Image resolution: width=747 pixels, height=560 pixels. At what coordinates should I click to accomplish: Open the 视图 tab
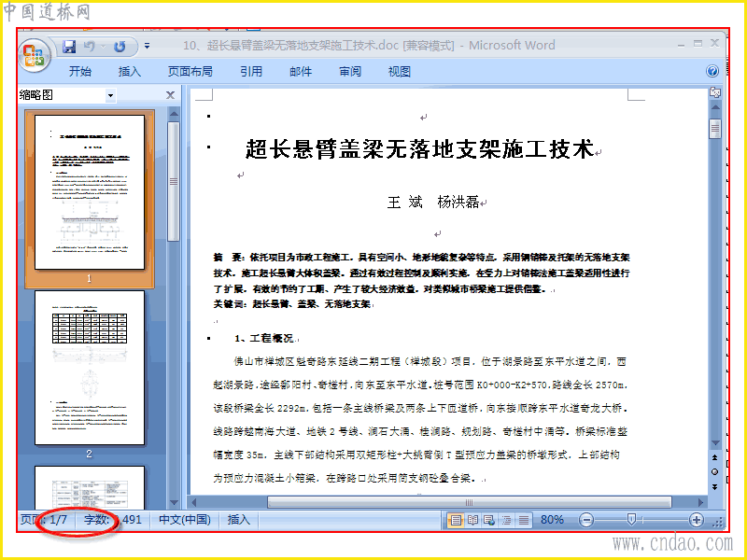click(400, 72)
